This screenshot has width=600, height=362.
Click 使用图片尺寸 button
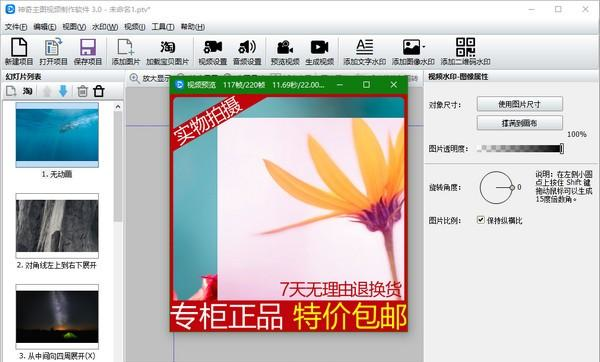pos(520,104)
